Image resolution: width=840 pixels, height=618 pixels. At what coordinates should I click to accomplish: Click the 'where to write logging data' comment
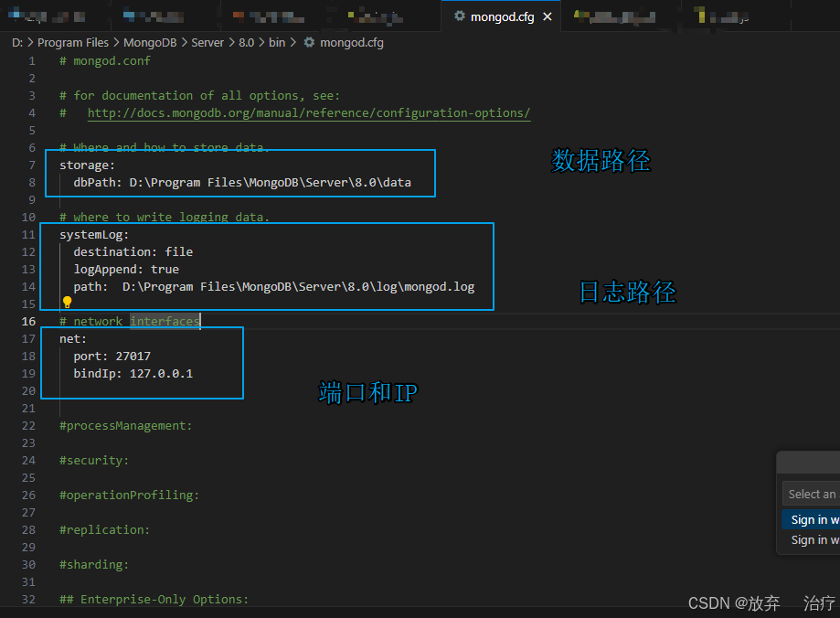165,217
